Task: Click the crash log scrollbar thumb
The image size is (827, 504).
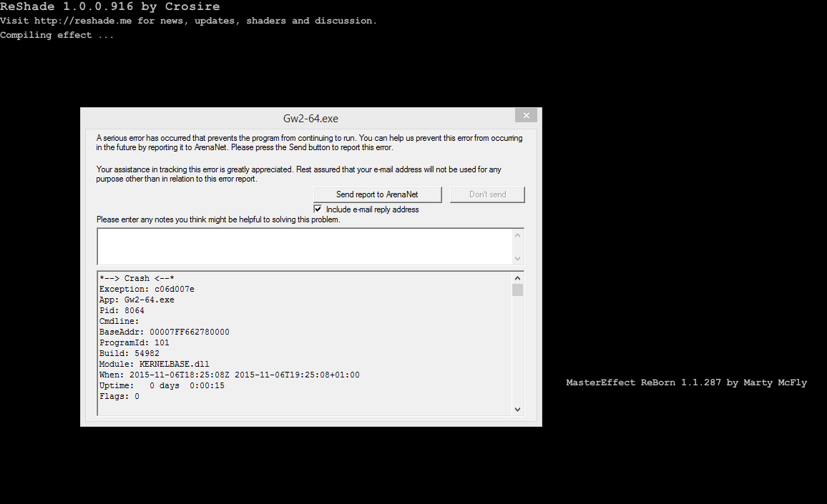Action: 517,290
